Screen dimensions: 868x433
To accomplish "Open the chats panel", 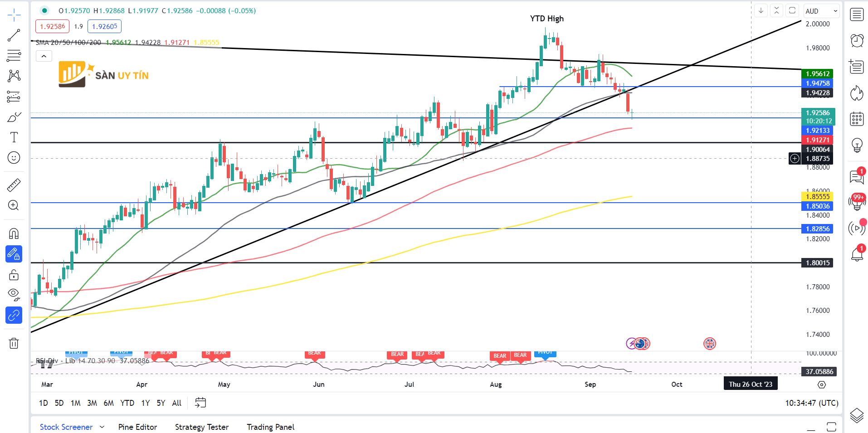I will [857, 176].
